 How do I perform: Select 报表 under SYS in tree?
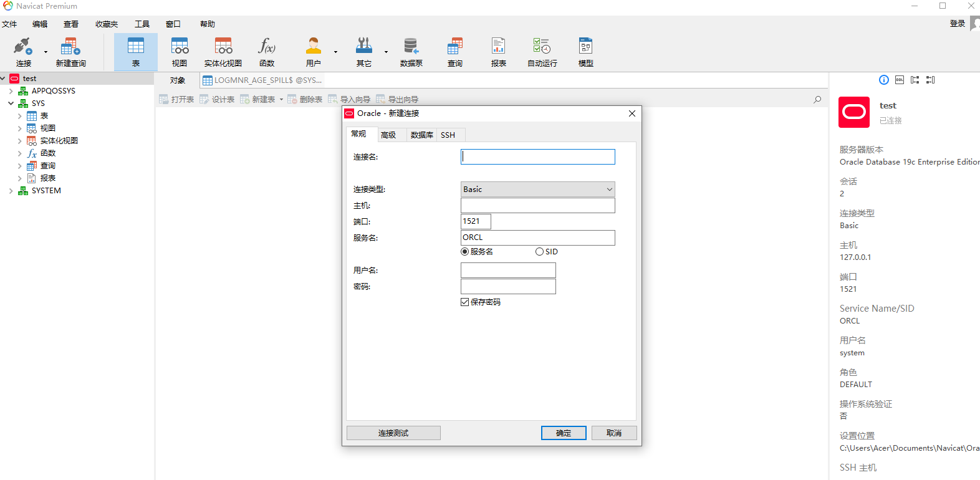click(48, 178)
